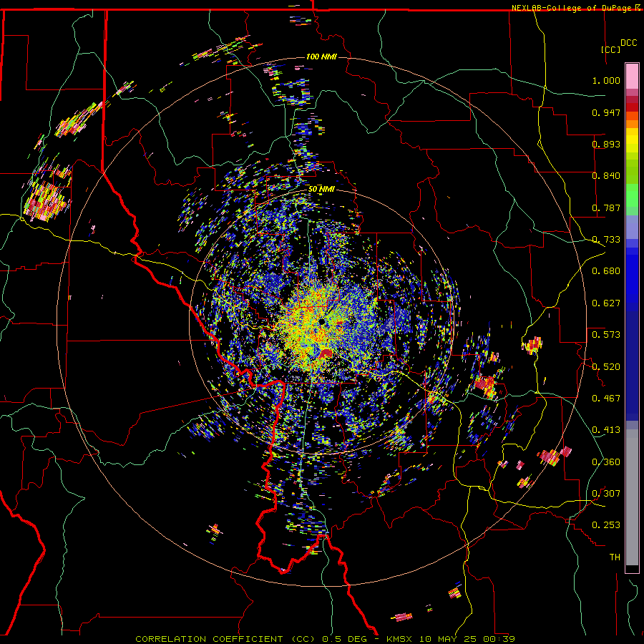Click the Correlation Coefficient KMSX caption
This screenshot has width=644, height=644.
coord(326,639)
